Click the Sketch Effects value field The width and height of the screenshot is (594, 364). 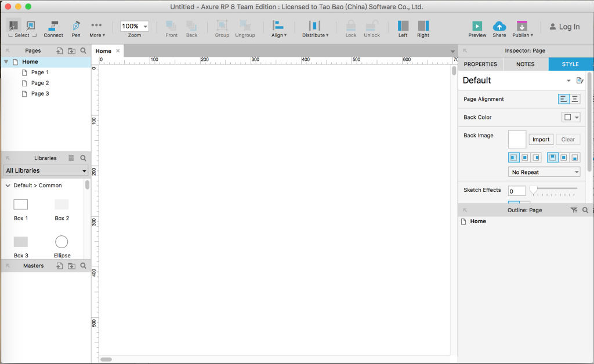click(517, 191)
